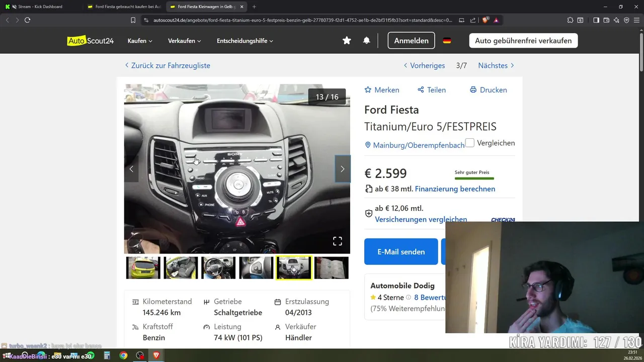Screen dimensions: 644x362
Task: Open browser extensions puzzle icon
Action: 570,20
